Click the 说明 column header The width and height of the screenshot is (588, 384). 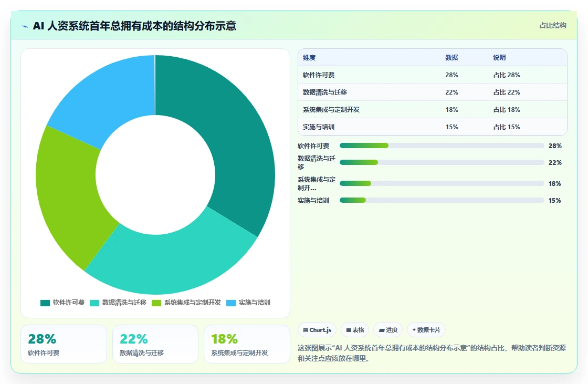pos(499,57)
